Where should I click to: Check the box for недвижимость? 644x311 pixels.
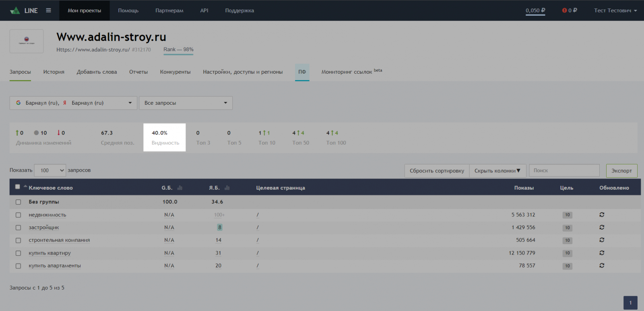18,215
